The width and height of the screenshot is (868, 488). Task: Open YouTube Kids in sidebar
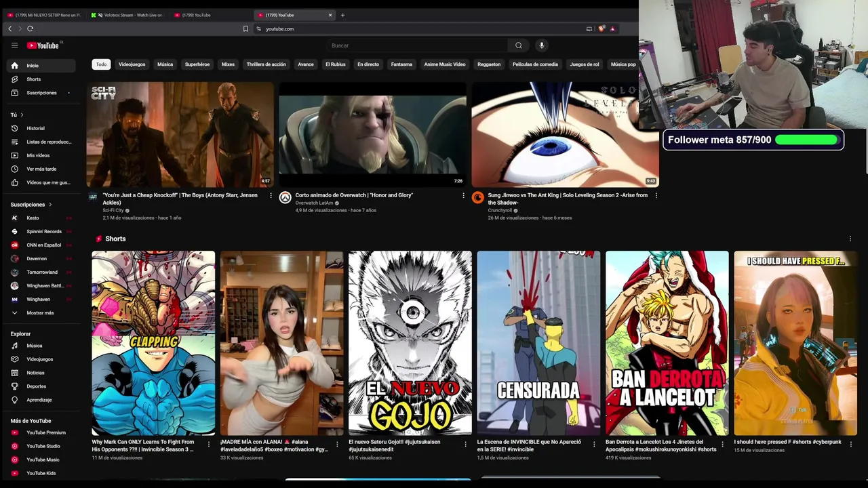pos(41,473)
